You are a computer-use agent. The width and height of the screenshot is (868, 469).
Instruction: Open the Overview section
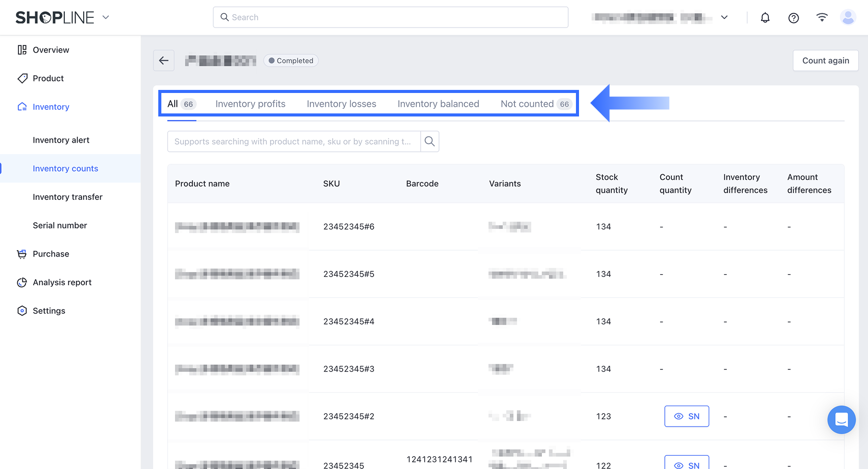click(x=51, y=50)
